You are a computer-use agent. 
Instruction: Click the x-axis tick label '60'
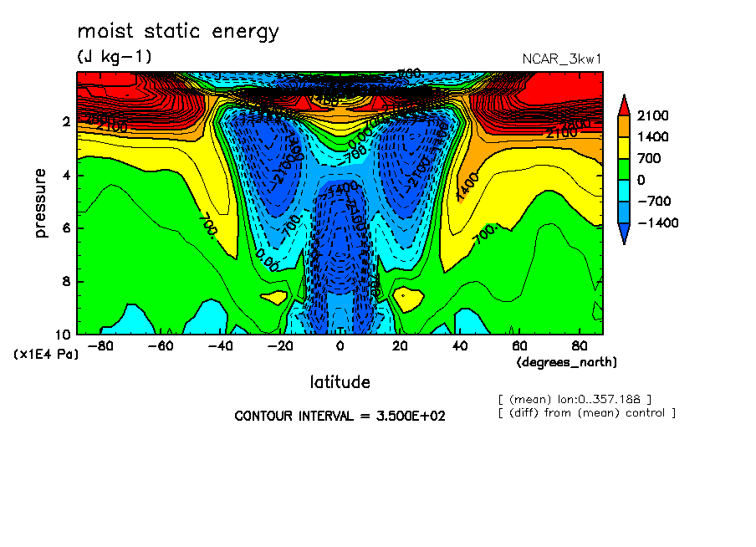pos(520,346)
